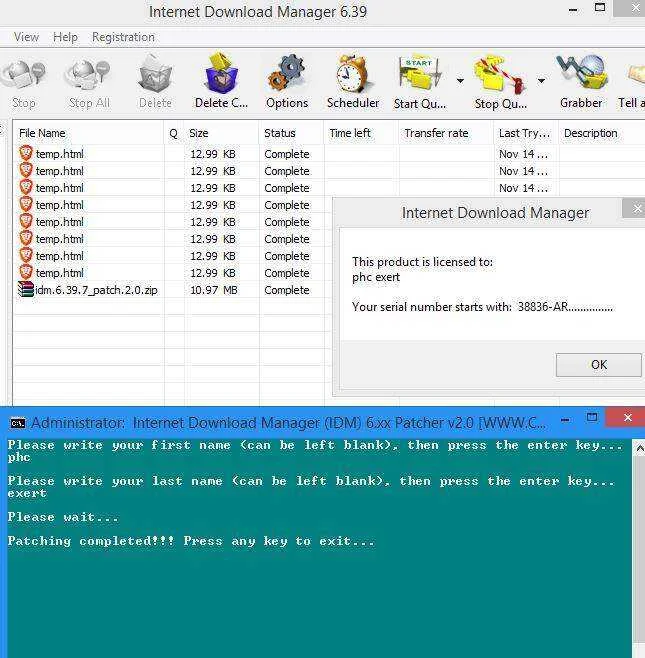Minimize the main IDM 6.39 window
The width and height of the screenshot is (645, 658).
tap(573, 10)
